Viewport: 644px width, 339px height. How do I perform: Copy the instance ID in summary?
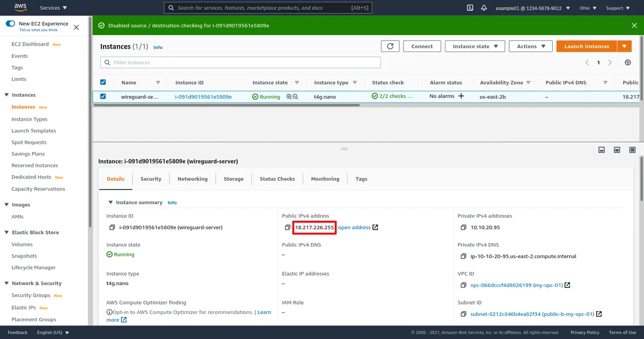[x=112, y=227]
